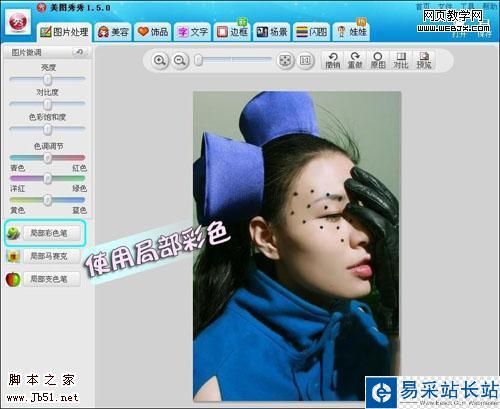Open the 闪图 animated image tab
Image resolution: width=500 pixels, height=409 pixels.
[311, 32]
